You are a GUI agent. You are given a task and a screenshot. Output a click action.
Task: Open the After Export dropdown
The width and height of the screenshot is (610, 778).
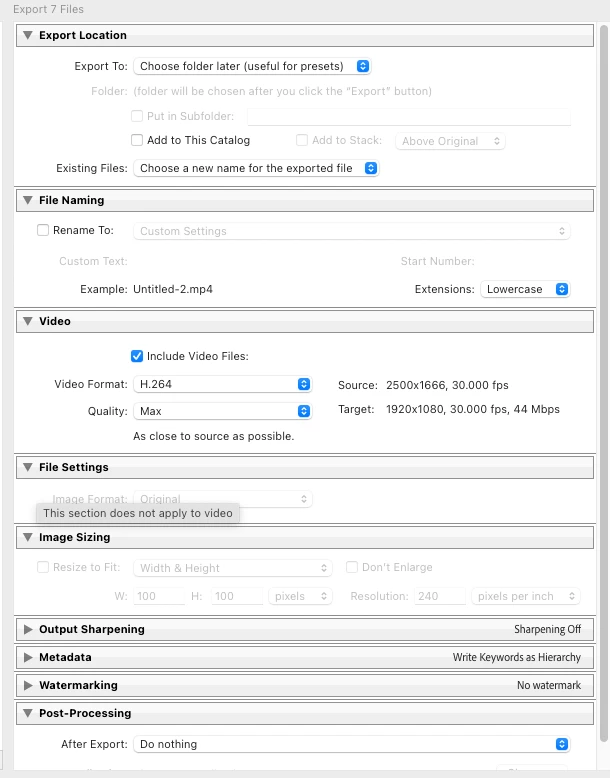click(351, 744)
